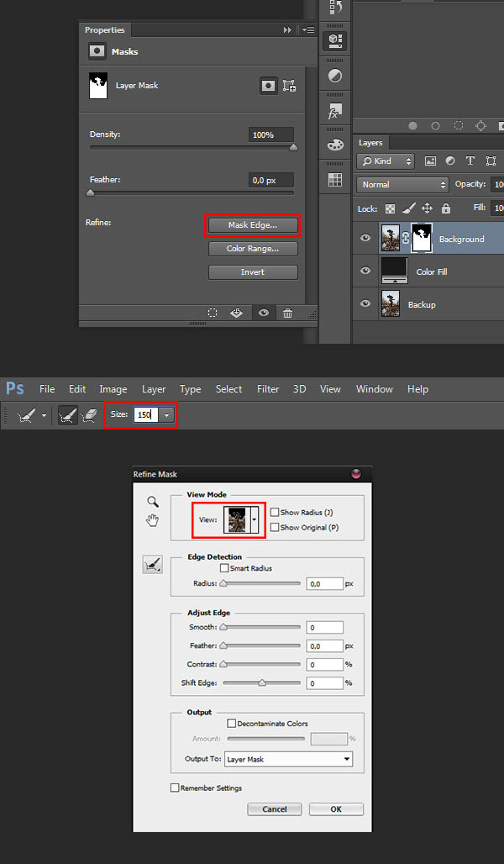
Task: Choose the Erase Refinements tool in options bar
Action: [89, 415]
